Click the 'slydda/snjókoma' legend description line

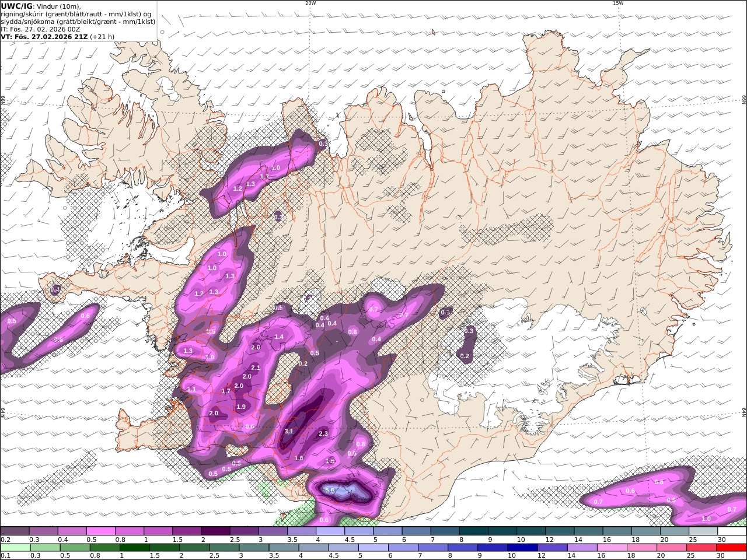[78, 22]
